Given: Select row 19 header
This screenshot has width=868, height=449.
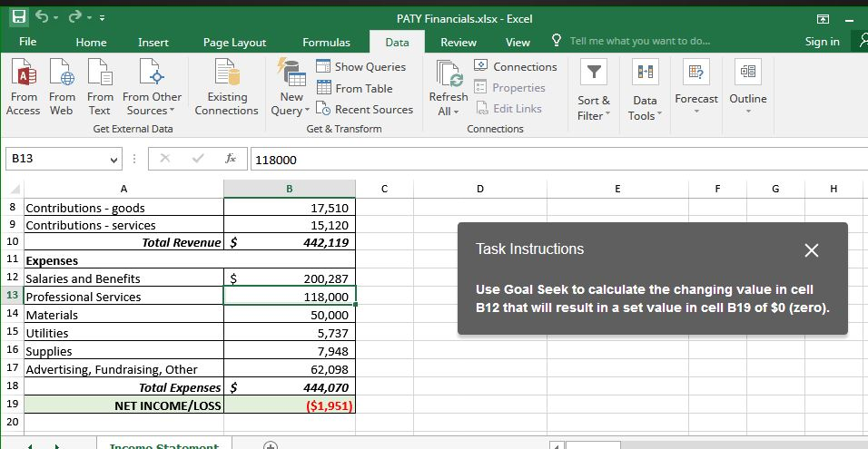Looking at the screenshot, I should pyautogui.click(x=12, y=404).
